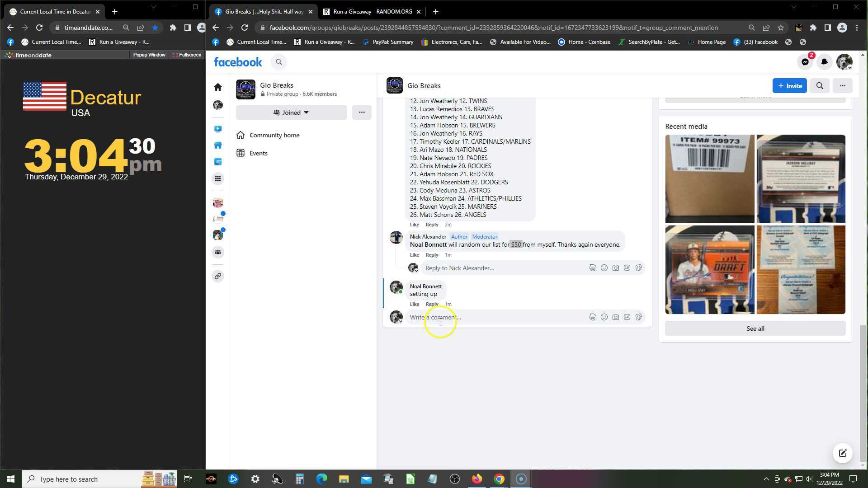Open Community home in the group sidebar
Image resolution: width=868 pixels, height=488 pixels.
pos(274,135)
